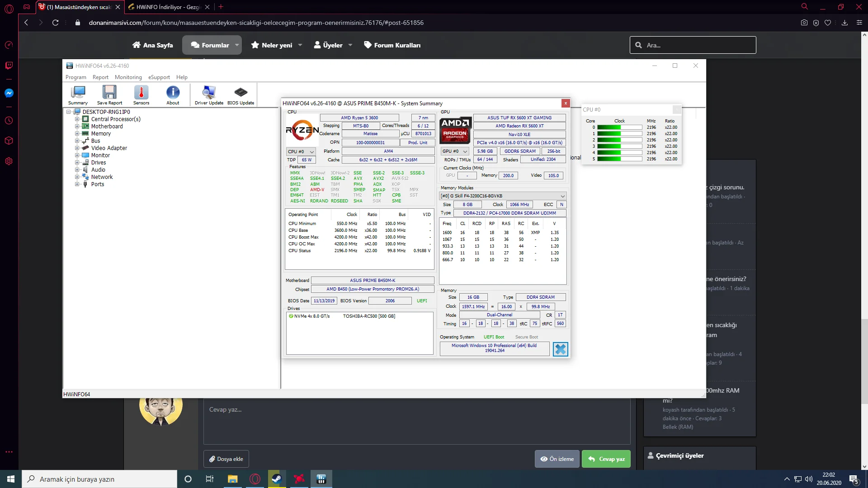Open the Sensors thermometer icon
868x488 pixels.
coord(141,95)
